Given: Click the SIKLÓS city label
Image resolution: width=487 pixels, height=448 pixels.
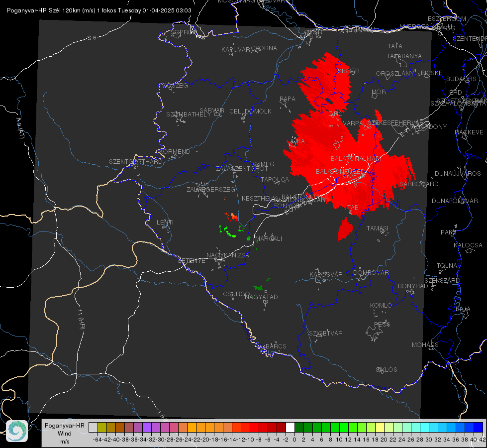Looking at the screenshot, I should pyautogui.click(x=387, y=370).
